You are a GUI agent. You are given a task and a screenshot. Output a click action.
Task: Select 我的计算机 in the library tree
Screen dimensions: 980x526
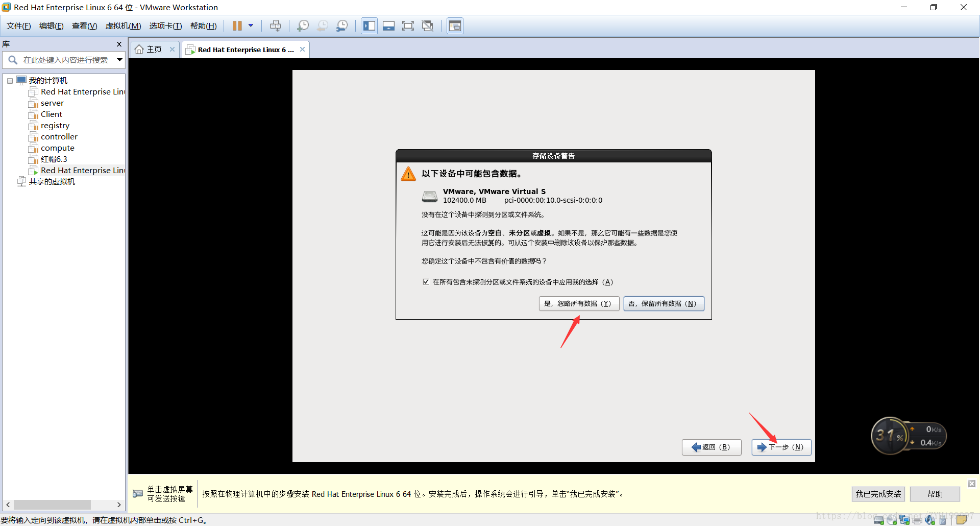(48, 81)
